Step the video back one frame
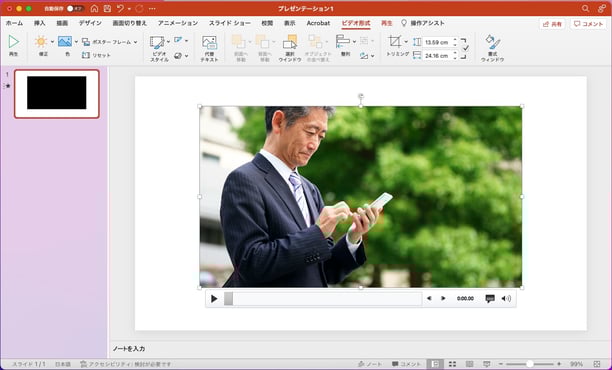This screenshot has width=612, height=370. pyautogui.click(x=429, y=299)
